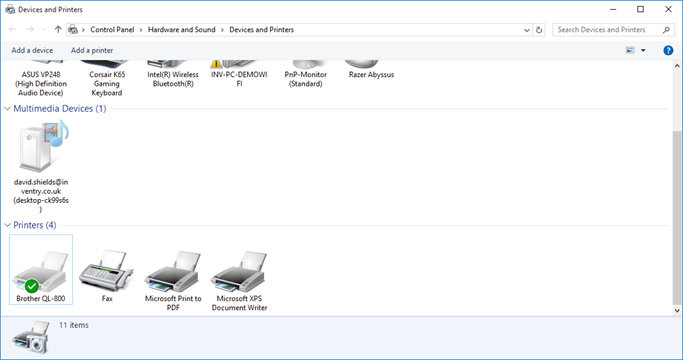Collapse the Multimedia Devices group

(x=7, y=109)
